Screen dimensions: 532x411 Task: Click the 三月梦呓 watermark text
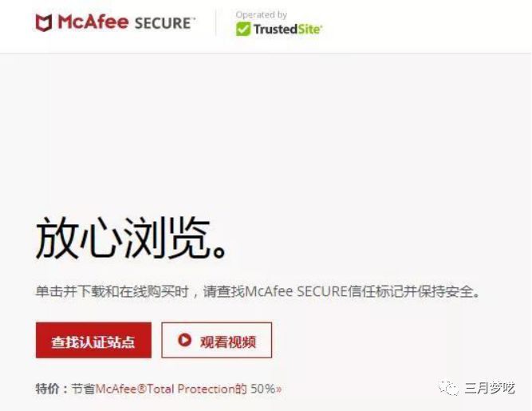coord(490,388)
